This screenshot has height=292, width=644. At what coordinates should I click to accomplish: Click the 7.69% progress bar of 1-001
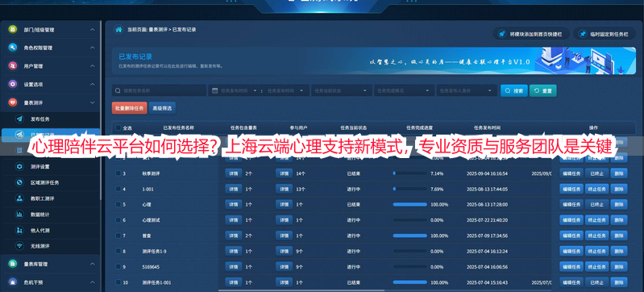(x=410, y=190)
